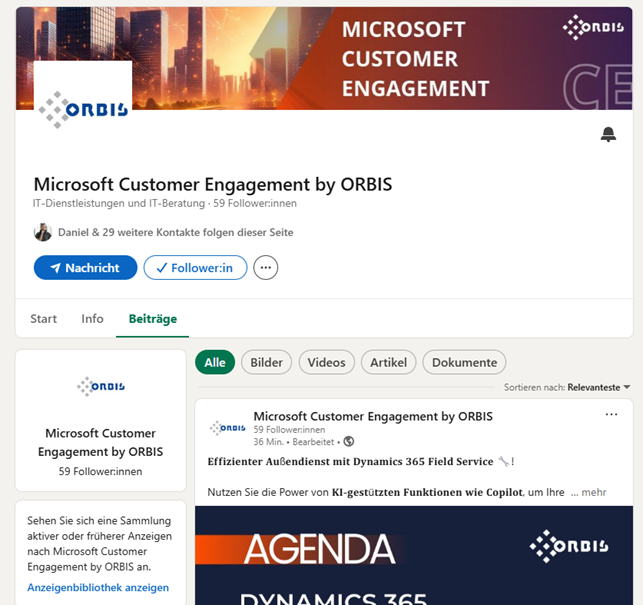The height and width of the screenshot is (605, 643).
Task: Open the AGENDA Dynamics 365 post image
Action: [x=414, y=555]
